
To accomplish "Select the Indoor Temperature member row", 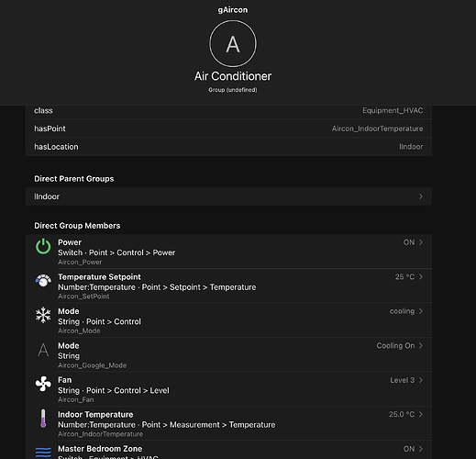I will pyautogui.click(x=228, y=423).
